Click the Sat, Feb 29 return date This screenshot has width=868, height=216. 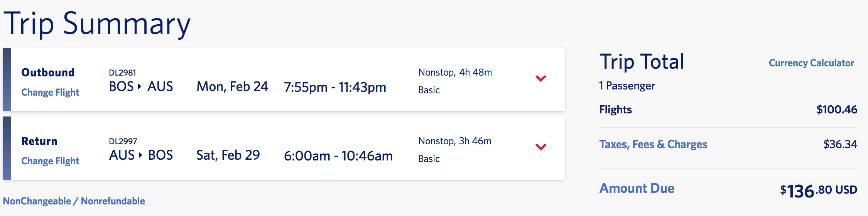(x=228, y=155)
